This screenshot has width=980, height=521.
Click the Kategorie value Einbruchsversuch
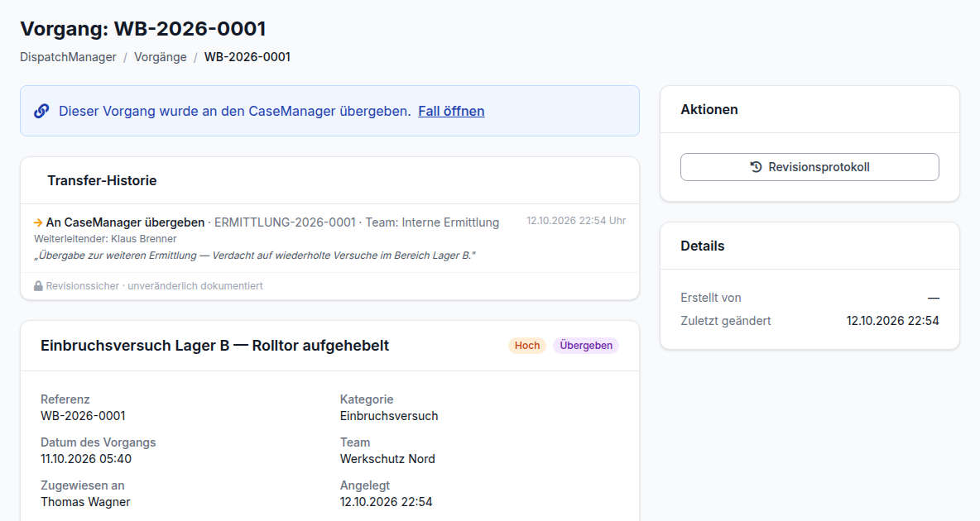pos(389,416)
